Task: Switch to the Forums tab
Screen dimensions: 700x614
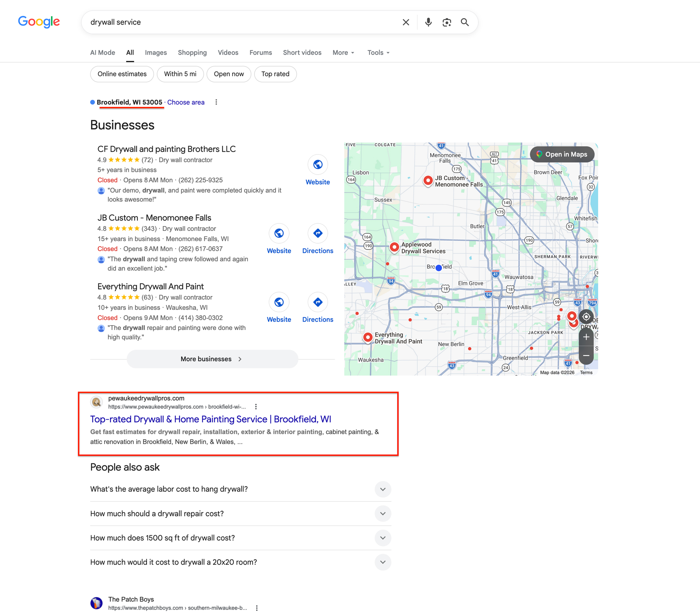Action: (x=261, y=53)
